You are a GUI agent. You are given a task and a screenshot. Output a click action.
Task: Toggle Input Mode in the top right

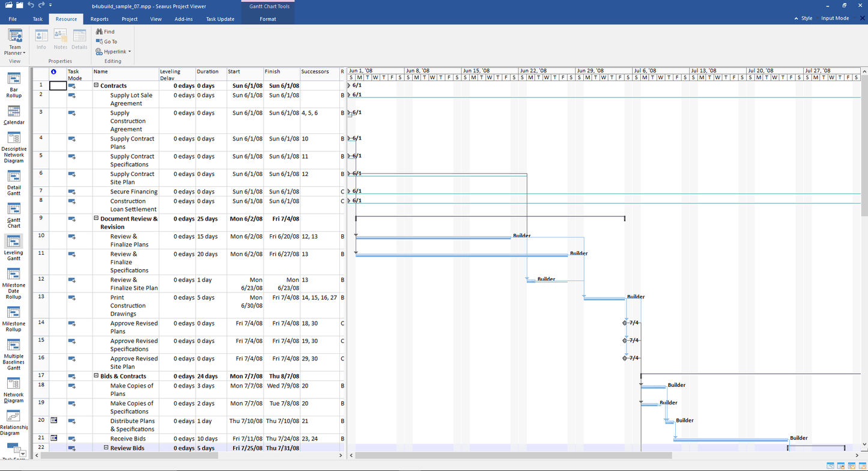tap(835, 18)
